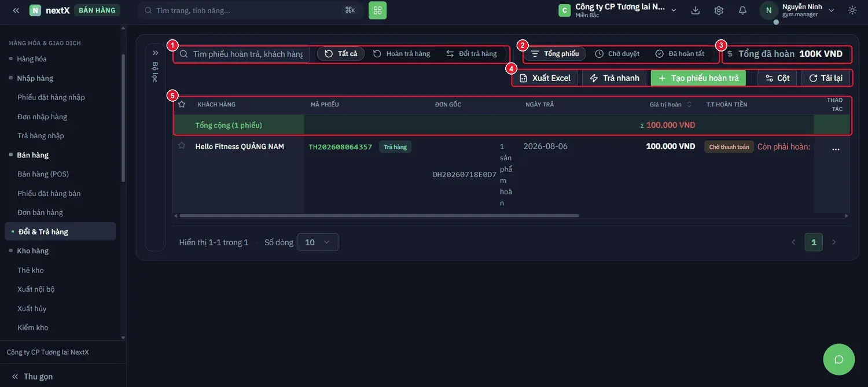Open Phiếu đặt hàng nhập in sidebar
Screen dimensions: 868x387
pos(51,97)
